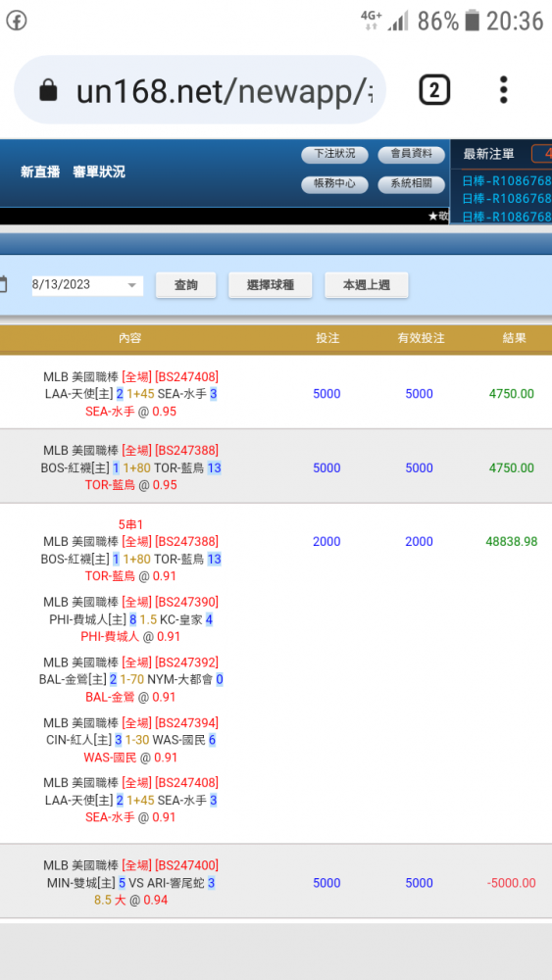Click the clock showing 20:36

click(515, 22)
